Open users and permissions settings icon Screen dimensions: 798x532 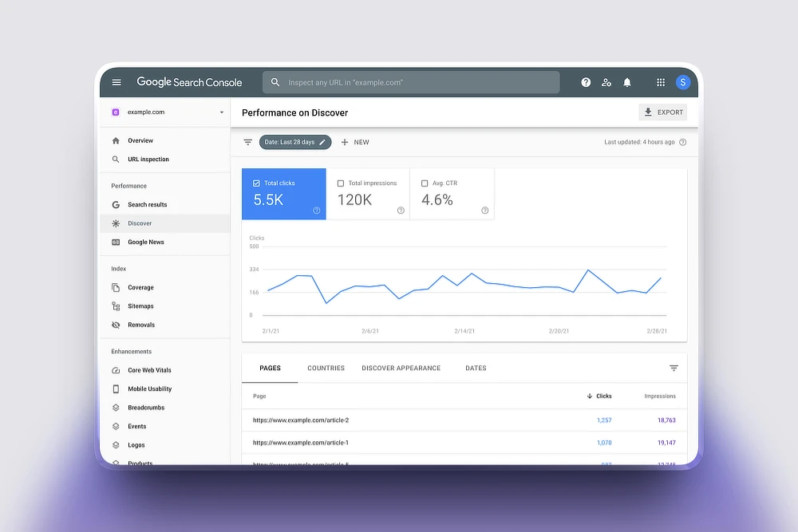click(x=606, y=82)
